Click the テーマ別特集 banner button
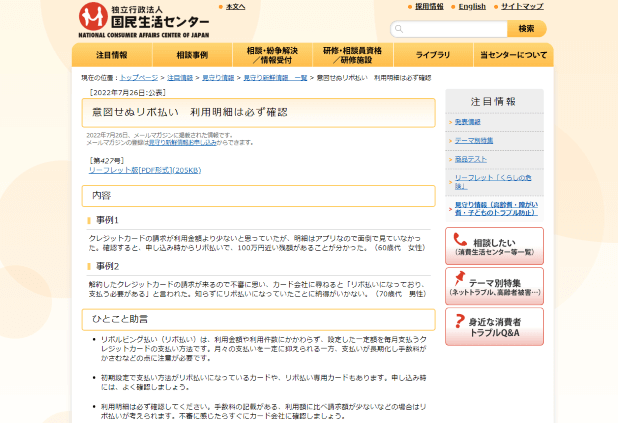This screenshot has height=423, width=618. (494, 286)
